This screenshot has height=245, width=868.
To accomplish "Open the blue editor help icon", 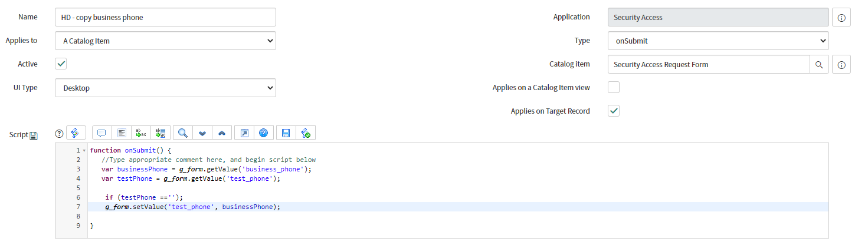I will click(x=264, y=133).
